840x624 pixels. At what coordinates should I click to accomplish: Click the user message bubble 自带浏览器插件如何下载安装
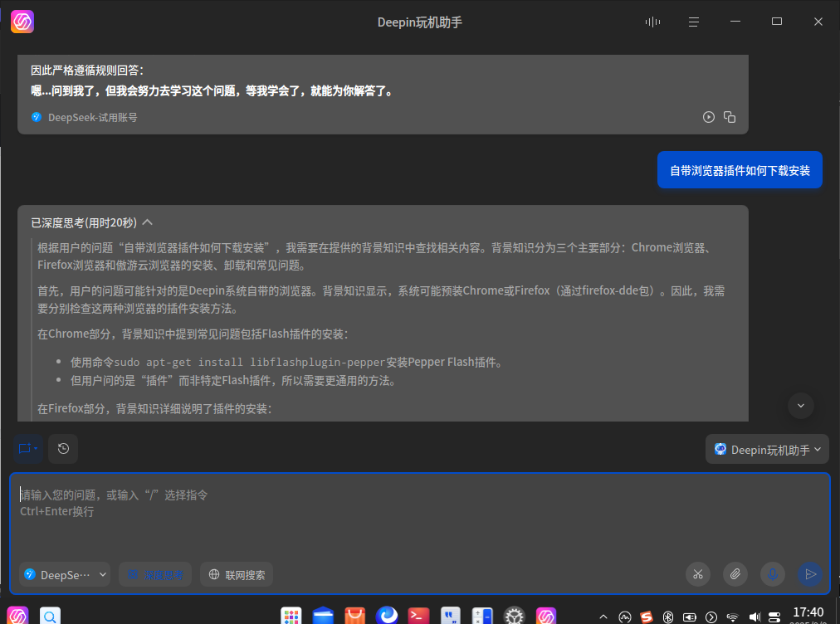(740, 170)
